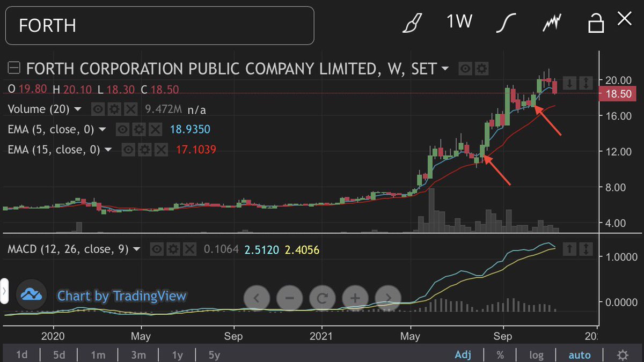This screenshot has width=644, height=362.
Task: Toggle the log scale
Action: pos(536,354)
